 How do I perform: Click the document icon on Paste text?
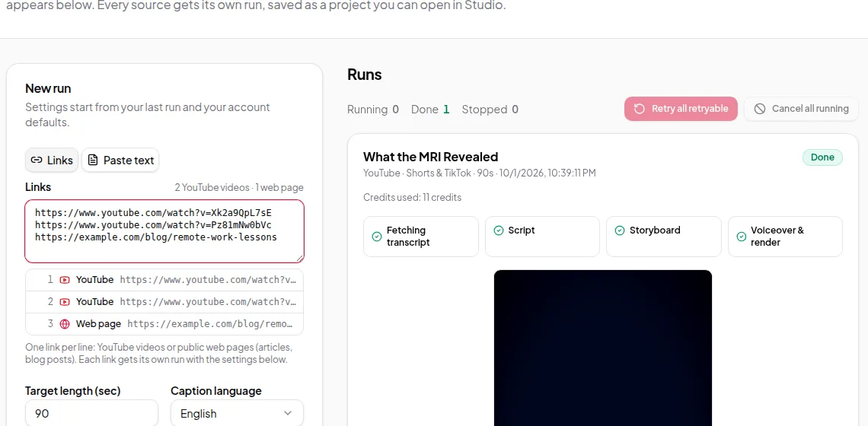93,160
